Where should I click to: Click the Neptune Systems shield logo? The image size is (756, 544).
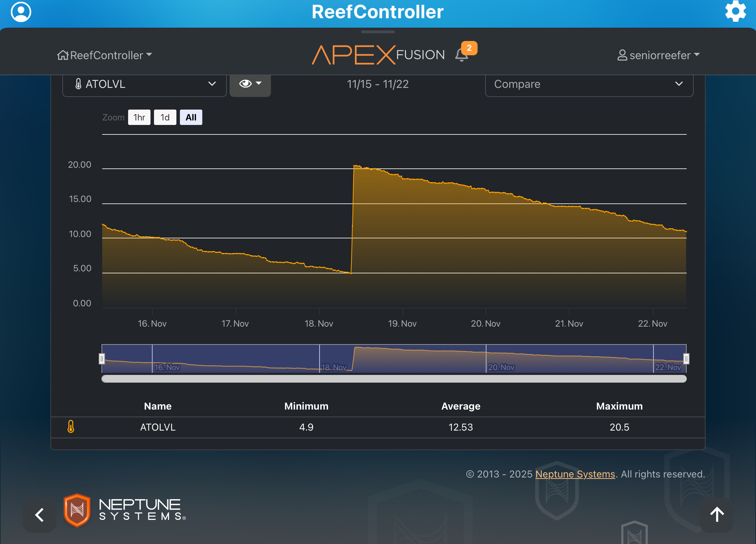point(77,510)
